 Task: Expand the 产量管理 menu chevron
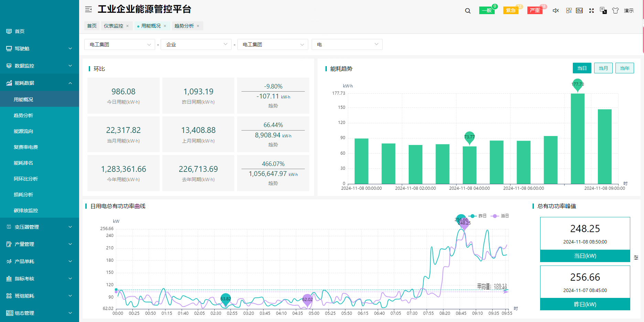coord(70,244)
